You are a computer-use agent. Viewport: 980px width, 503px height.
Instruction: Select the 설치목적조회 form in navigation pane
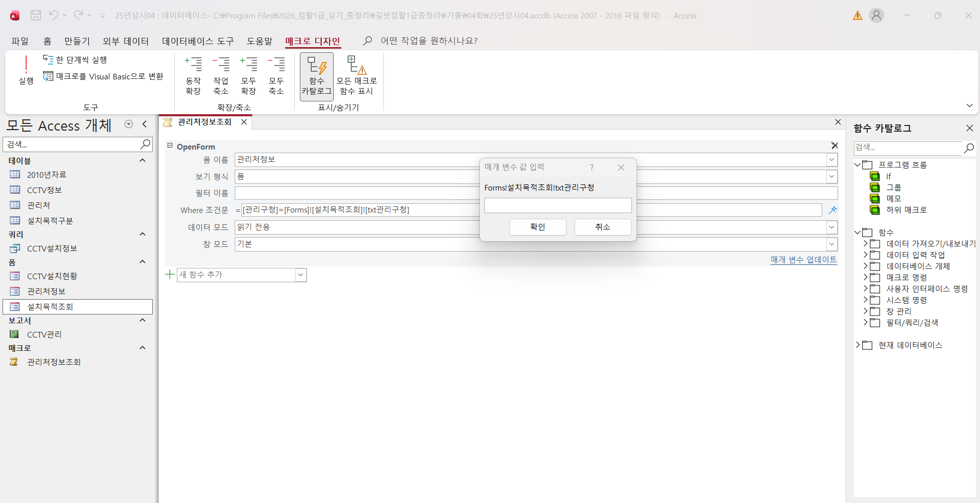coord(50,307)
